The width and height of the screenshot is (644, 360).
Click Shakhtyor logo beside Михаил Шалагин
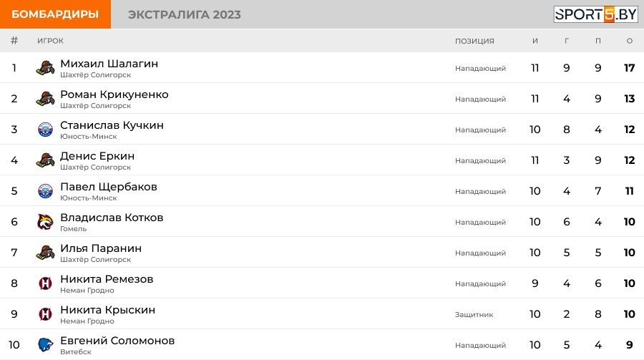tap(46, 68)
